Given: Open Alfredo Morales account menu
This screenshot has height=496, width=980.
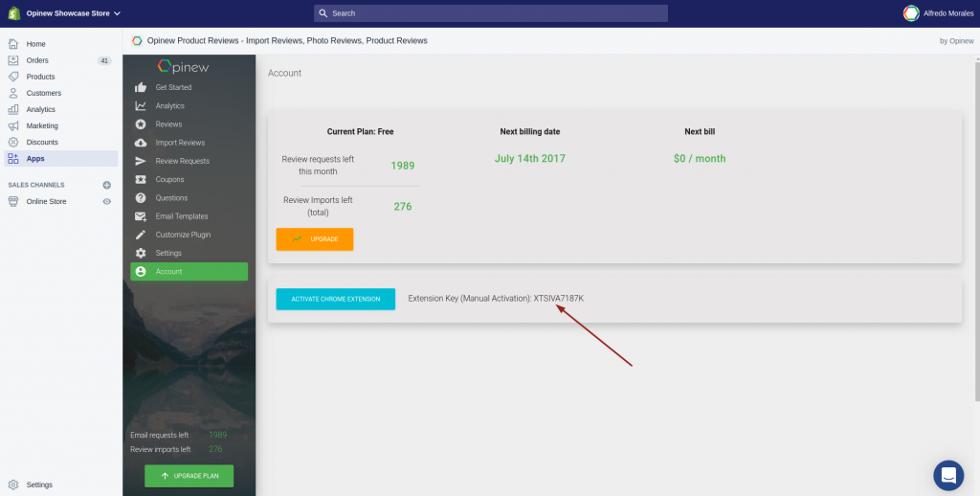Looking at the screenshot, I should (x=938, y=13).
